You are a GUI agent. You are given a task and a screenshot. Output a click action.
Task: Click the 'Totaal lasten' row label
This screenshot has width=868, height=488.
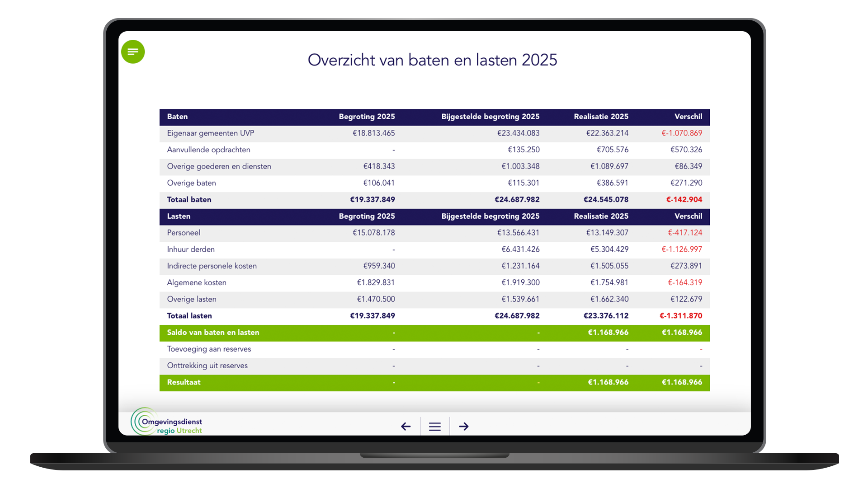[x=189, y=316]
